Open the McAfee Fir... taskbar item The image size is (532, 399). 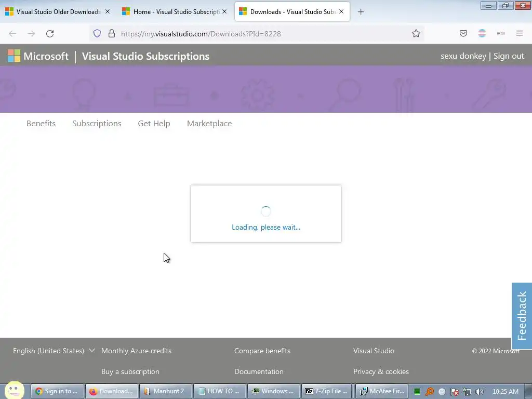click(x=382, y=391)
